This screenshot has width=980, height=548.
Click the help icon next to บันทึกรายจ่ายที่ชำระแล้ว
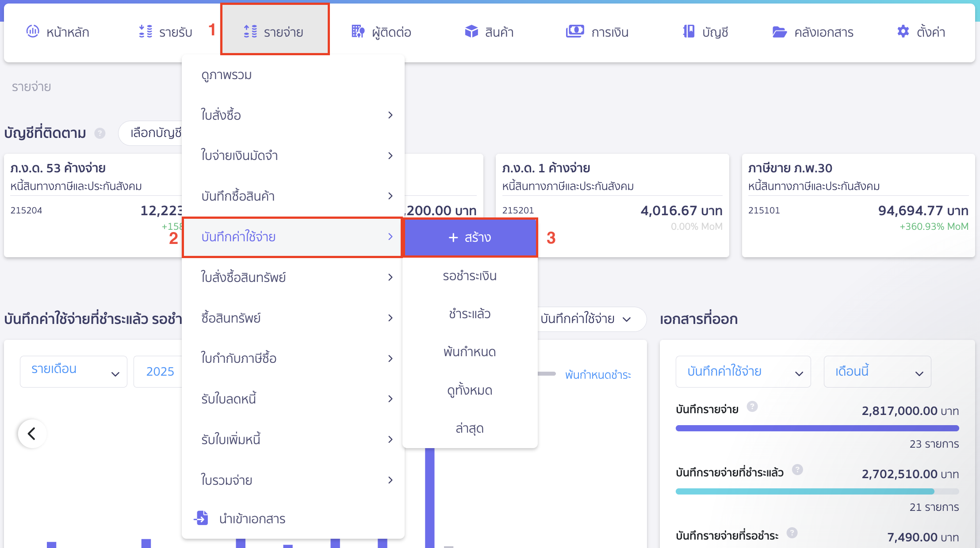(x=797, y=469)
